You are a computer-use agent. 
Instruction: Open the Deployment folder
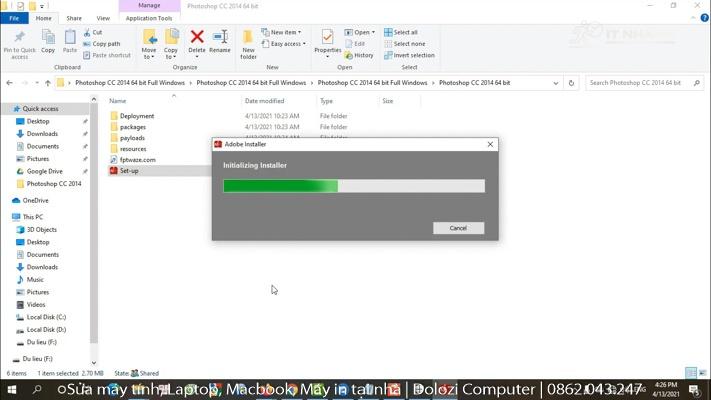click(137, 116)
